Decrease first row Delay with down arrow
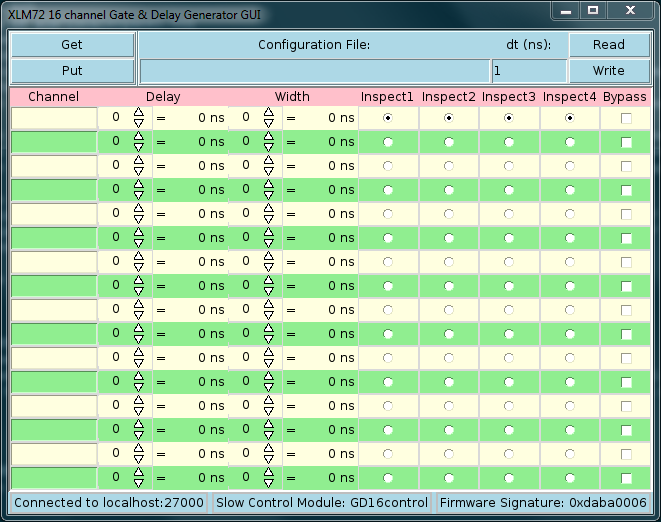This screenshot has height=522, width=661. click(x=139, y=122)
